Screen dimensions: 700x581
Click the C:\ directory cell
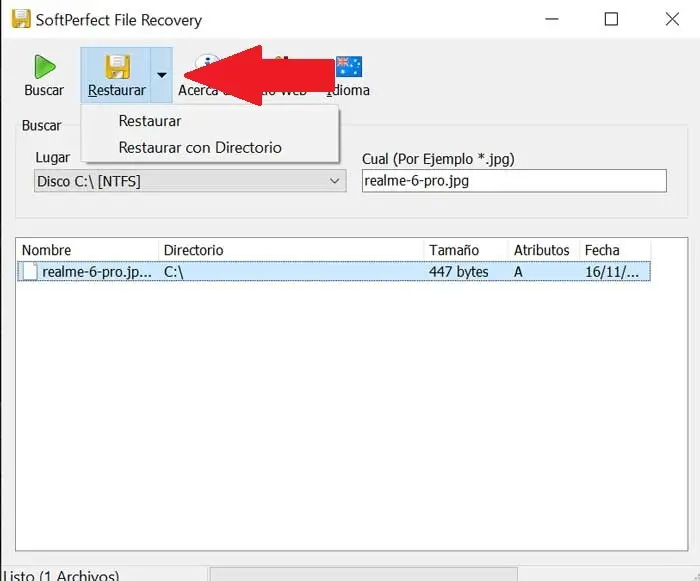coord(174,272)
